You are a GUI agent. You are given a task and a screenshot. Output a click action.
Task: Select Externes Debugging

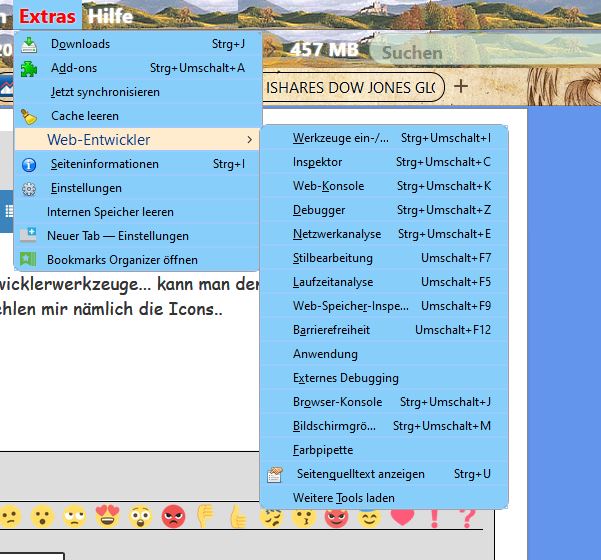[x=384, y=378]
